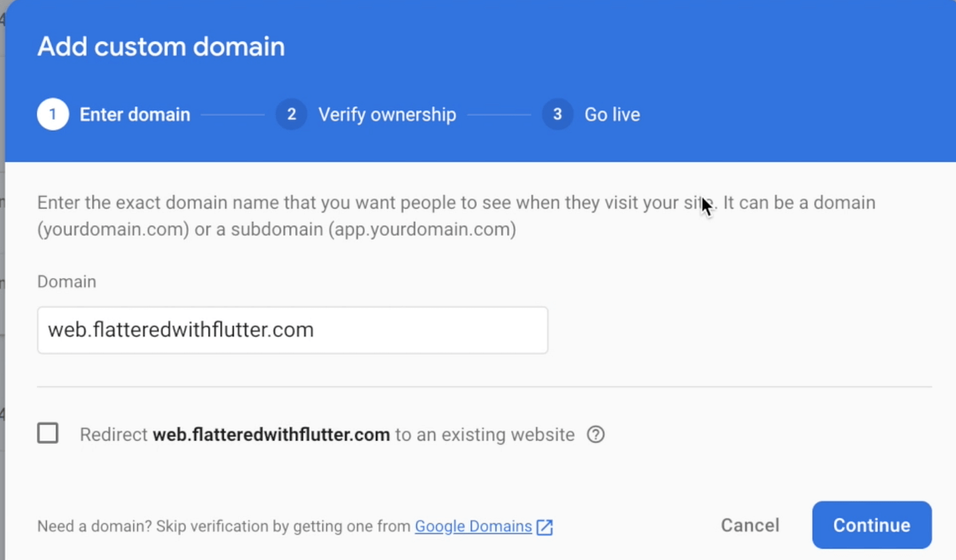Click the Add custom domain title
The image size is (956, 560).
(x=161, y=46)
